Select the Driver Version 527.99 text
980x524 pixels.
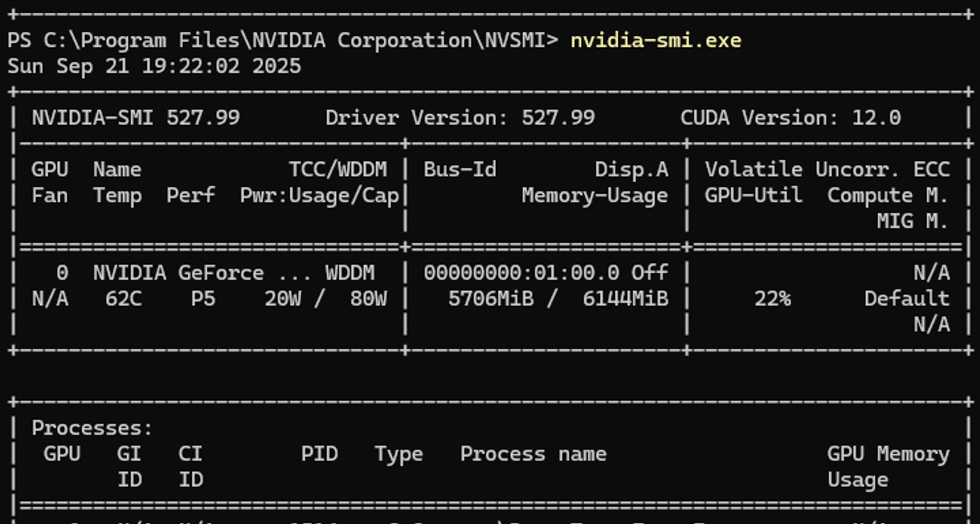tap(460, 118)
